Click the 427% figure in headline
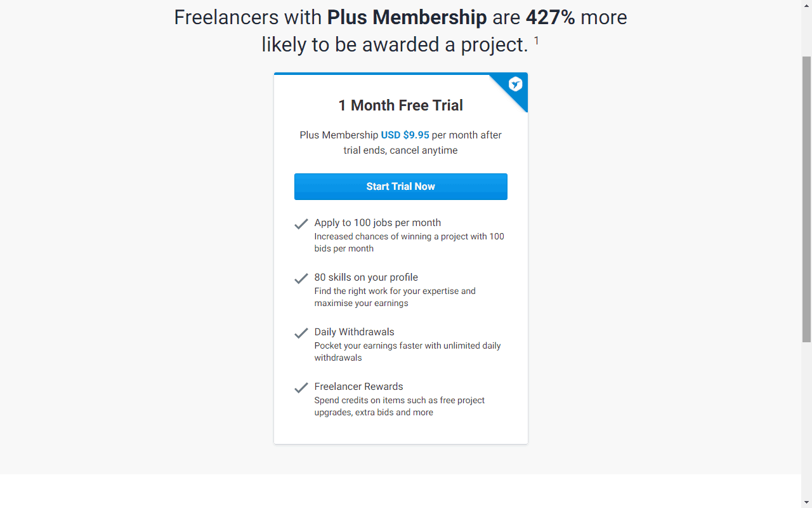 click(550, 17)
